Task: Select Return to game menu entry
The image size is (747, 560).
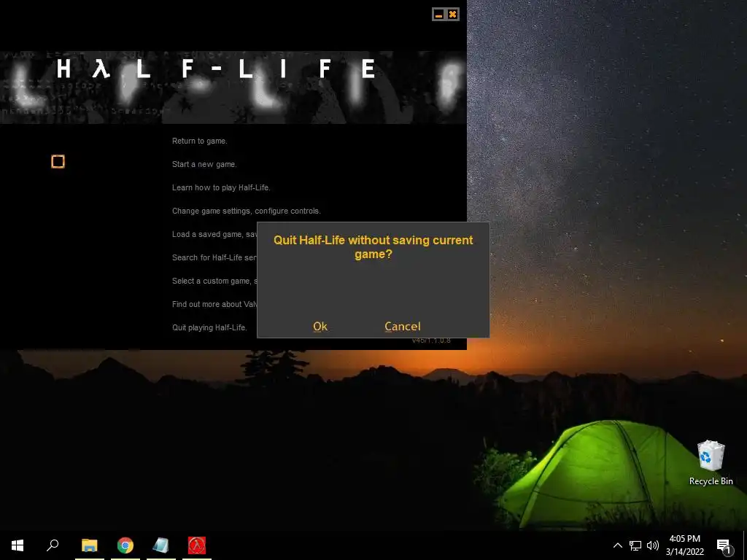Action: [200, 141]
